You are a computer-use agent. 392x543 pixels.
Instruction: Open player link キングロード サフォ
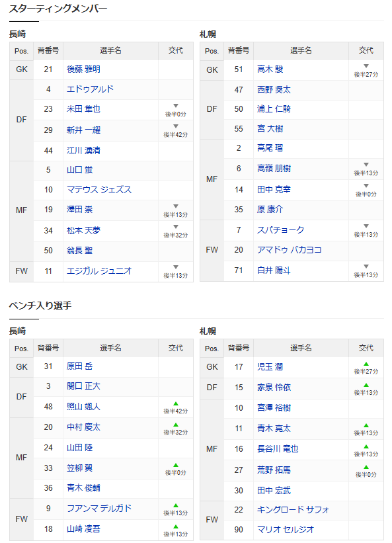[x=293, y=510]
